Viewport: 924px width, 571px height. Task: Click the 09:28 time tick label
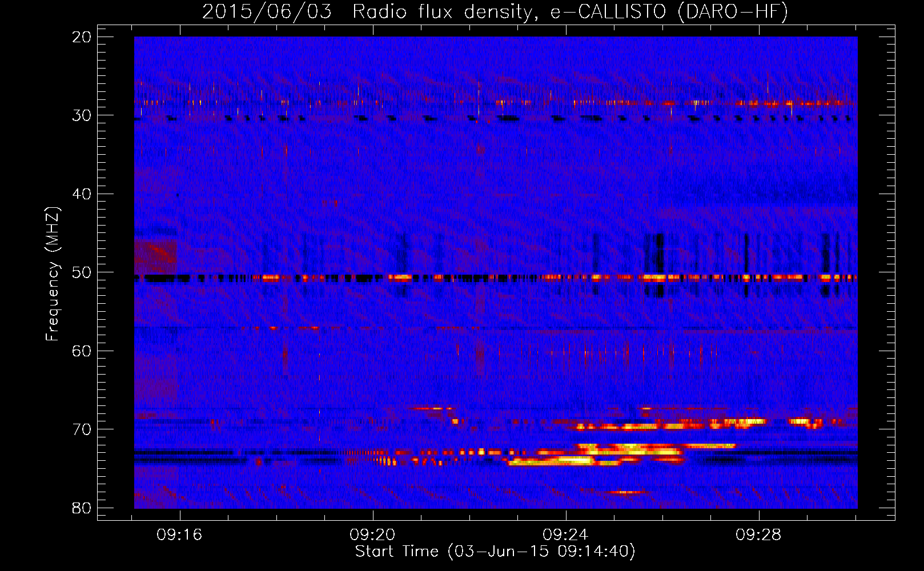click(x=759, y=535)
